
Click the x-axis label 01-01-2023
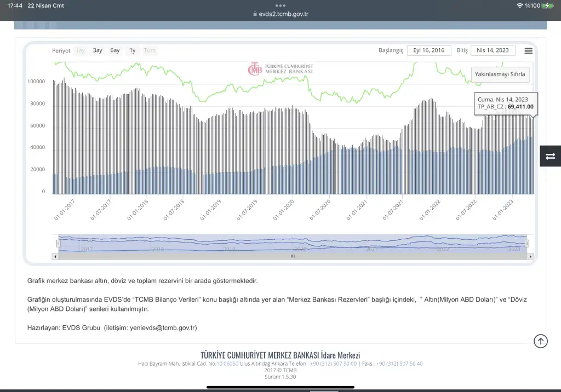(503, 210)
